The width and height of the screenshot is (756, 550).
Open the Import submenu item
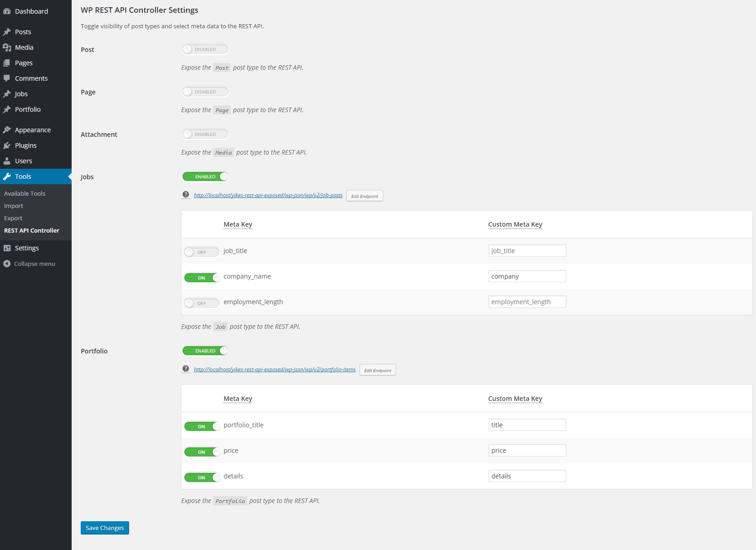coord(14,206)
